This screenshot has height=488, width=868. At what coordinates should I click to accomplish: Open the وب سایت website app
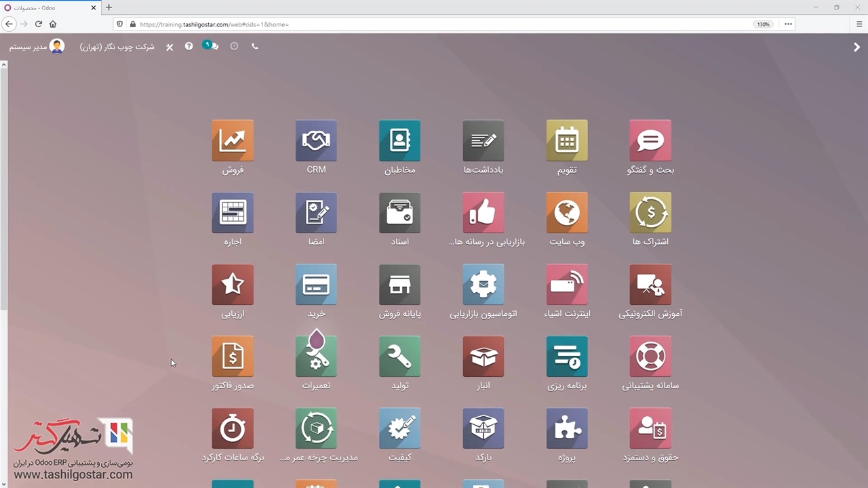(567, 213)
